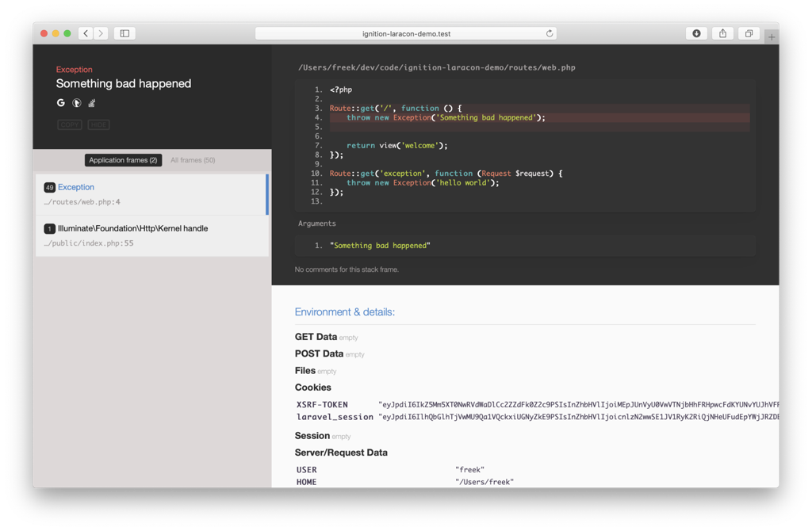
Task: Click code line 7 return view('welcome')
Action: 397,145
